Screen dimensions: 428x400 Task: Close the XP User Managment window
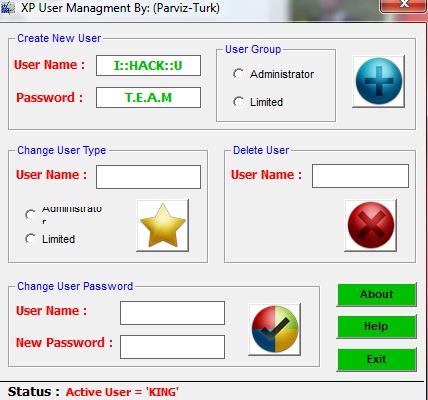tap(404, 5)
